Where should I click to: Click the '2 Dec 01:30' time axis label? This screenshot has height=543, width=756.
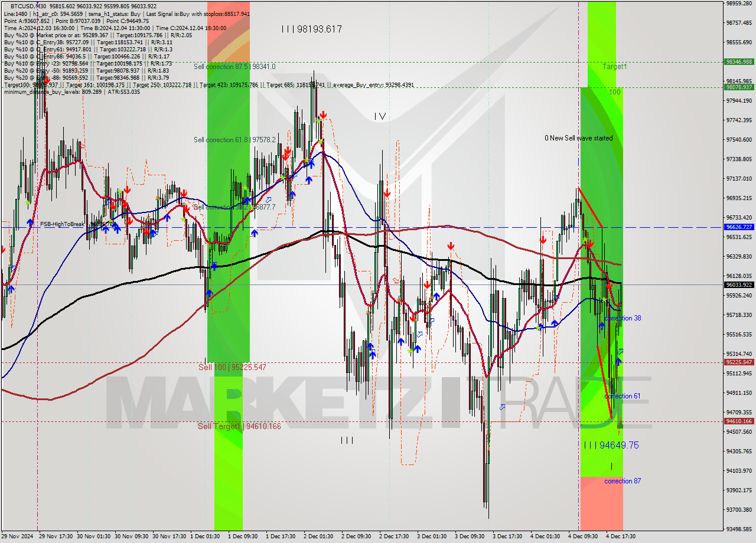click(x=318, y=537)
